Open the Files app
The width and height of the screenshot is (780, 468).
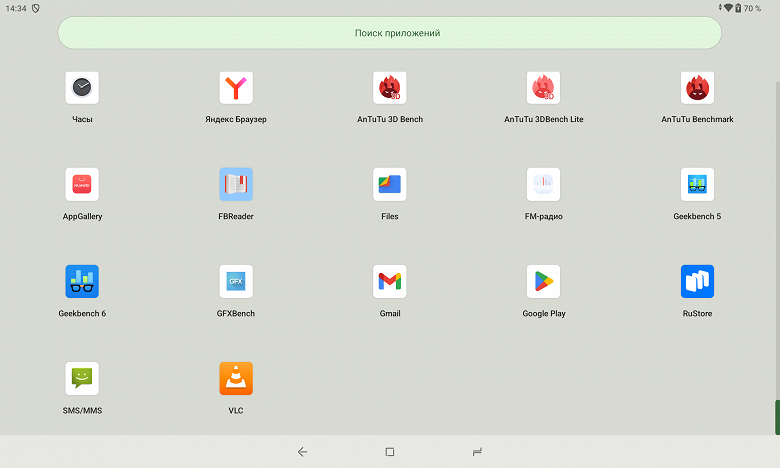click(x=390, y=185)
